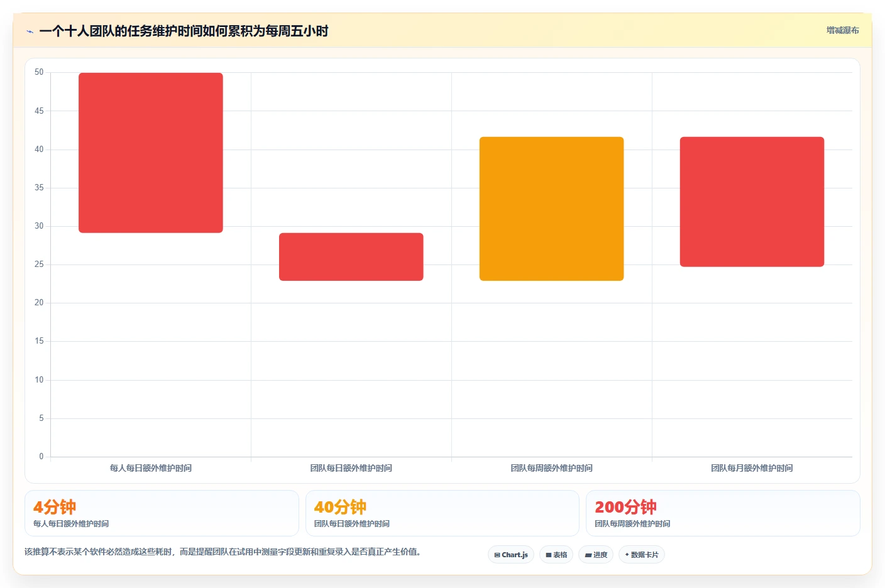The image size is (885, 588).
Task: Select the red bar for 团队每日额外维护时间
Action: pos(351,257)
